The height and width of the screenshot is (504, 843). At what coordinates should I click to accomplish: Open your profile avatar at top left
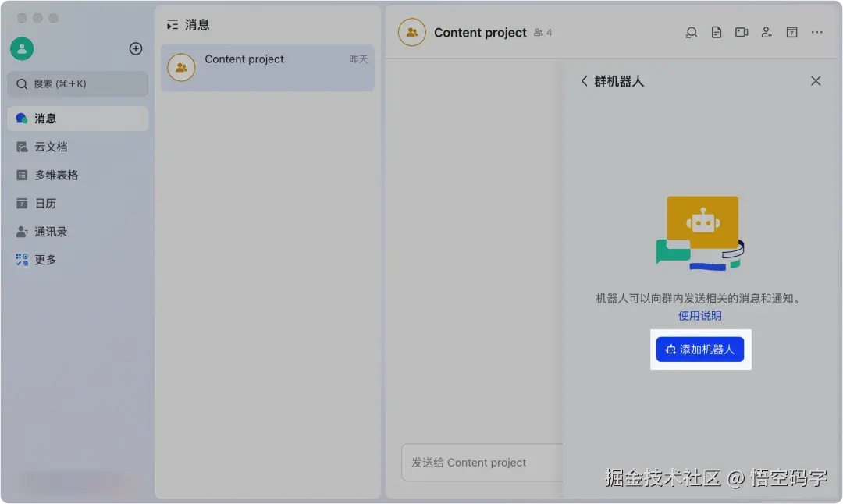(21, 48)
